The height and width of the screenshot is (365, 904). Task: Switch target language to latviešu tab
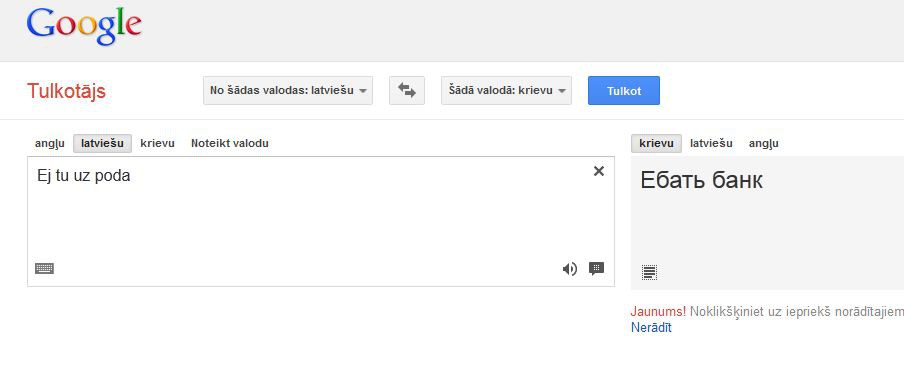(711, 143)
